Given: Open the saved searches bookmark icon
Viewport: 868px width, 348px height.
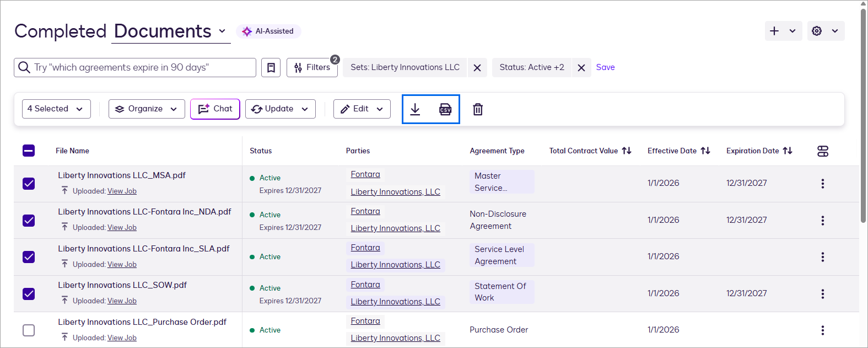Looking at the screenshot, I should pyautogui.click(x=271, y=67).
